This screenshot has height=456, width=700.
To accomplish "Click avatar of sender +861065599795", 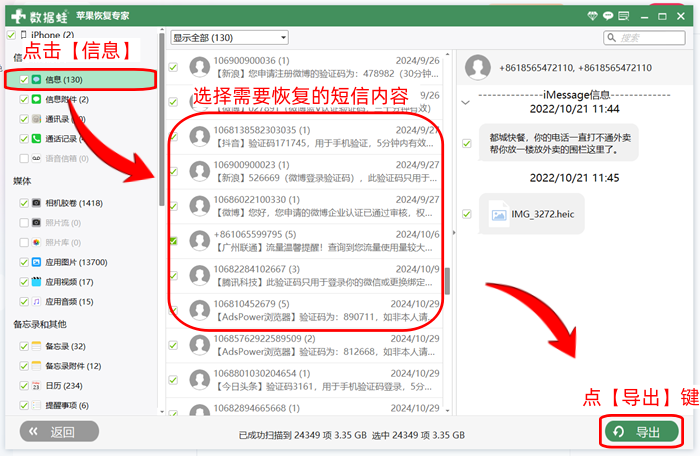I will (200, 241).
